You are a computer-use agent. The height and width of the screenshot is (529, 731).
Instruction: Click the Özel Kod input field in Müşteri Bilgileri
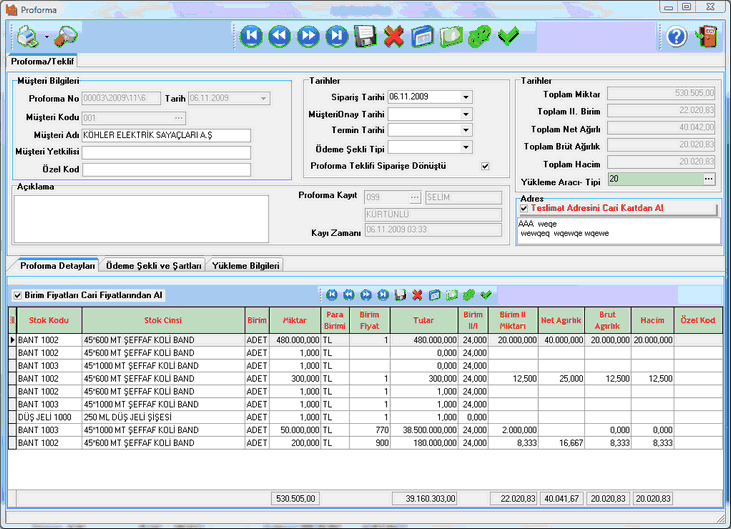[166, 170]
